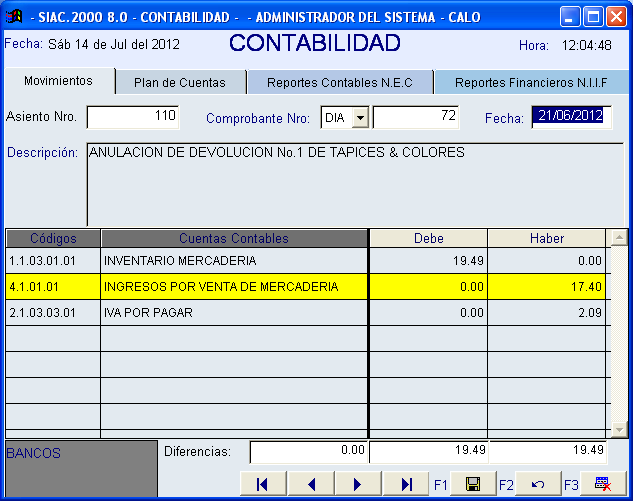
Task: Click the floppy disk save icon
Action: (472, 484)
